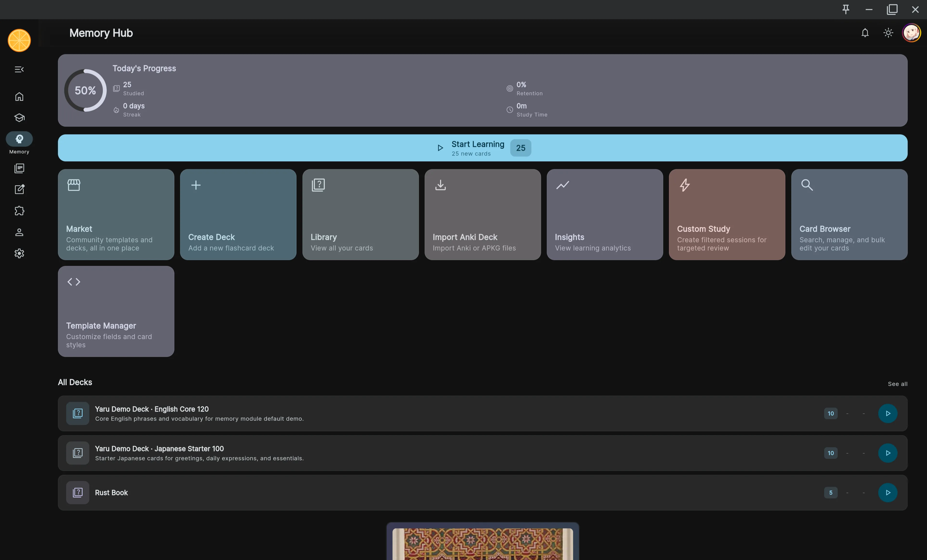Open the learning section via graduation cap icon
This screenshot has width=927, height=560.
point(19,118)
